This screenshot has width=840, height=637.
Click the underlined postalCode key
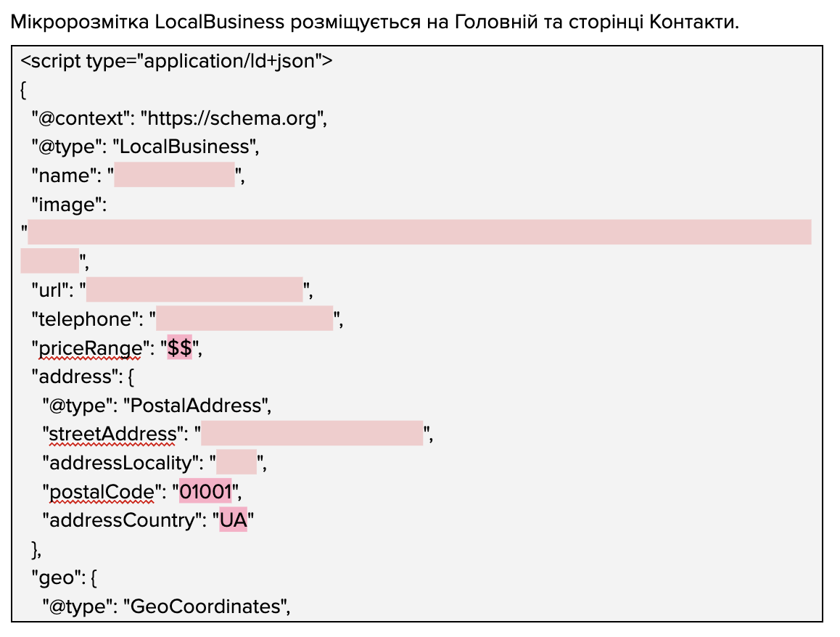click(102, 491)
